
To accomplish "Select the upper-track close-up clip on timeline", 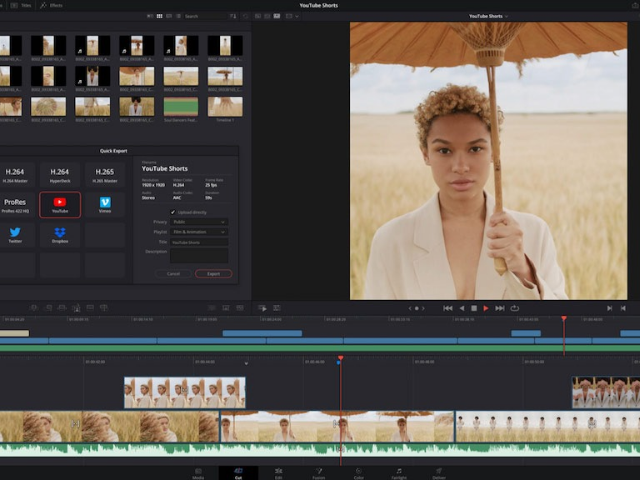I will (184, 393).
